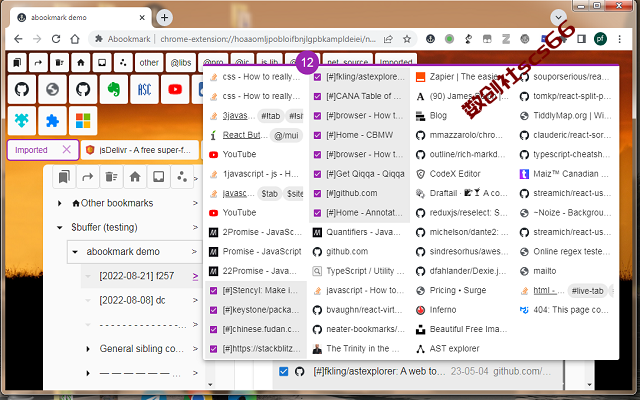This screenshot has height=400, width=640.
Task: Click the @mui tag on React But... row
Action: tap(286, 135)
